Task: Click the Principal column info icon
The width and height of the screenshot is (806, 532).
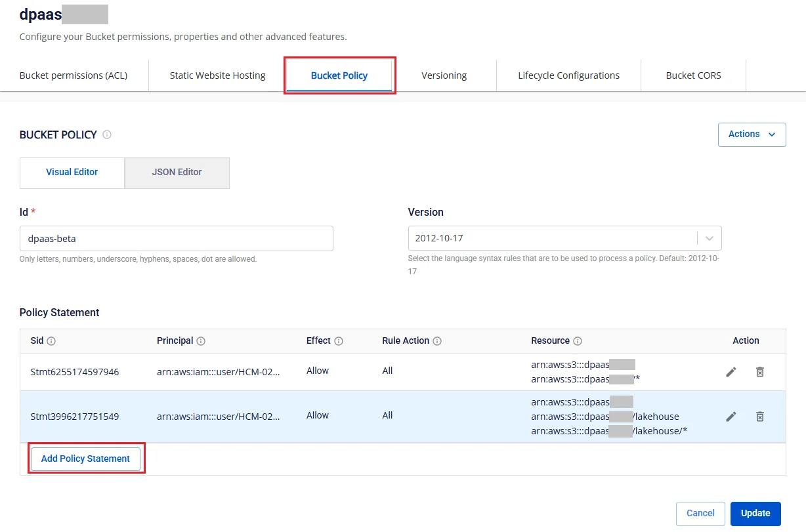Action: 201,341
